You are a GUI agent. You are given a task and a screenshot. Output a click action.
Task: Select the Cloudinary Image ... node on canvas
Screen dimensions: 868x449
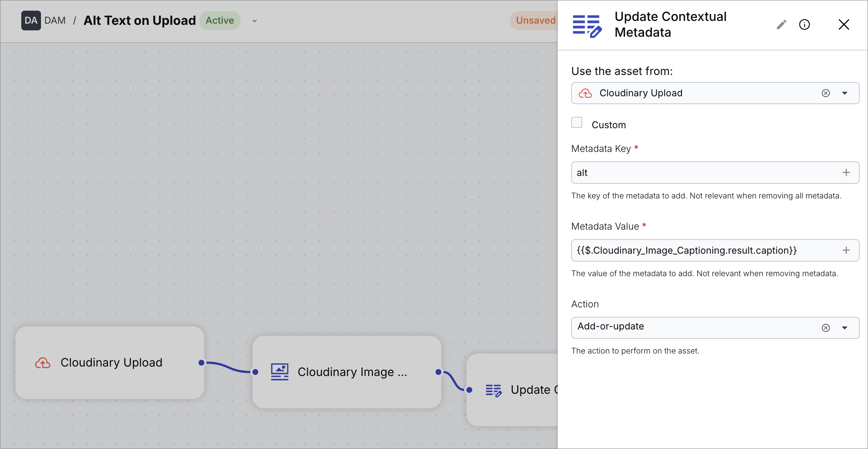click(346, 372)
